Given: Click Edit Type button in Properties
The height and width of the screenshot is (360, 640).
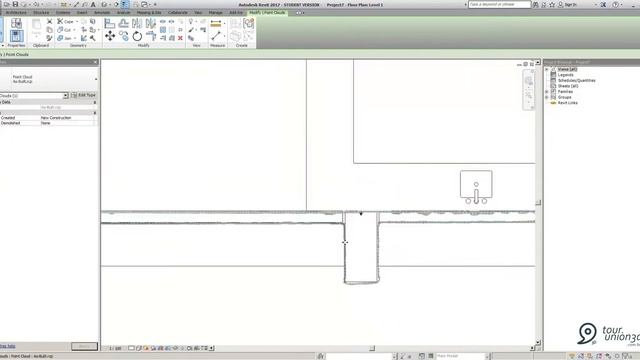Looking at the screenshot, I should 84,95.
